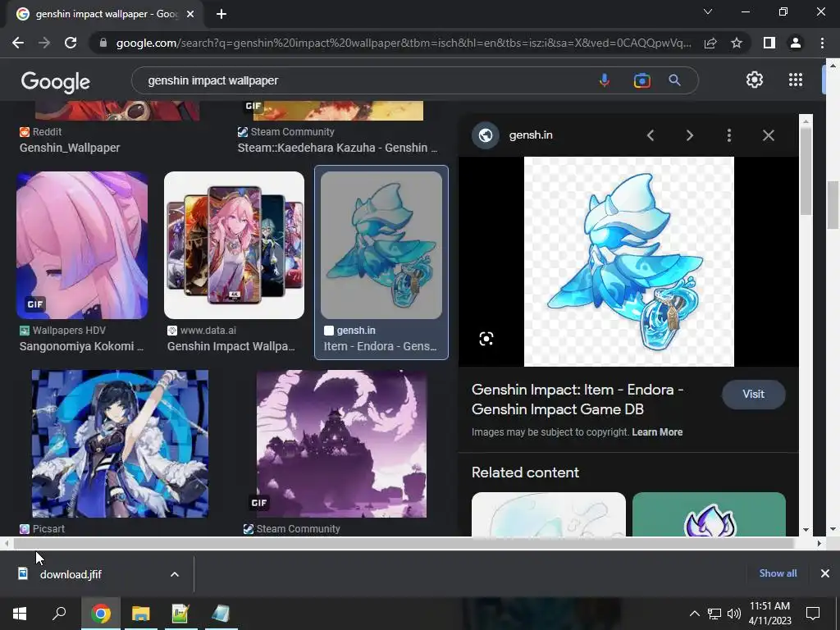Expand download.jfif options chevron
This screenshot has width=840, height=630.
tap(175, 574)
